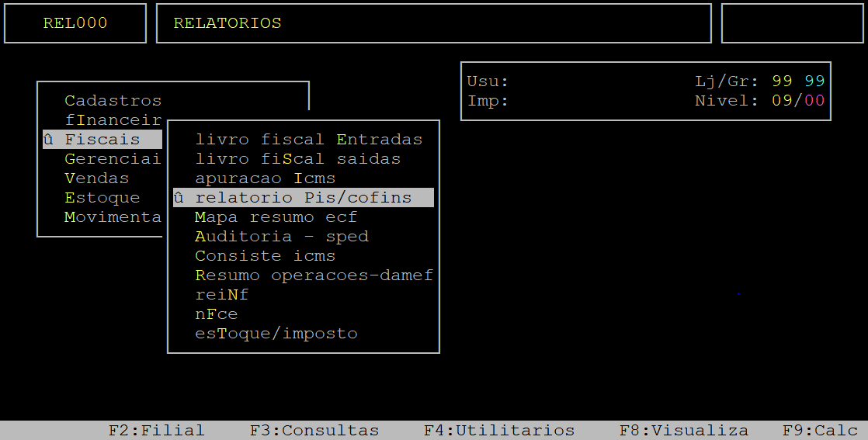868x440 pixels.
Task: Open the Cadastros menu
Action: (113, 101)
